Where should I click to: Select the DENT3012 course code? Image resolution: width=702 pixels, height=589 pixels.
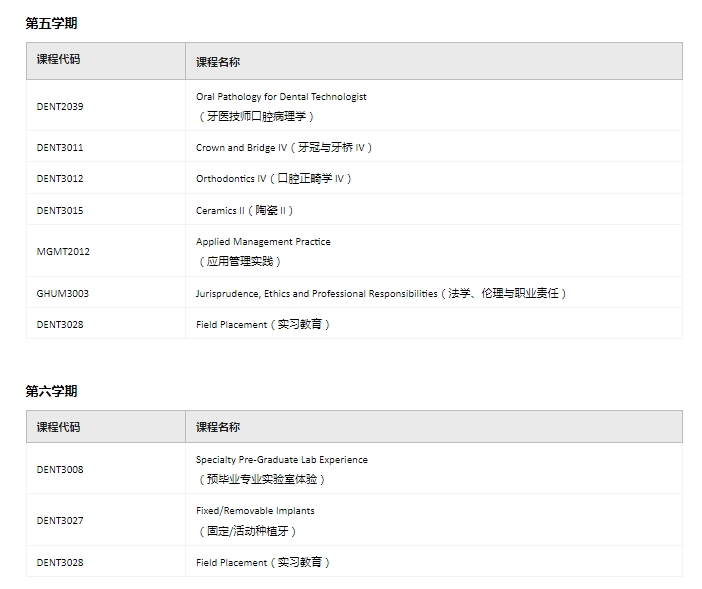click(60, 179)
